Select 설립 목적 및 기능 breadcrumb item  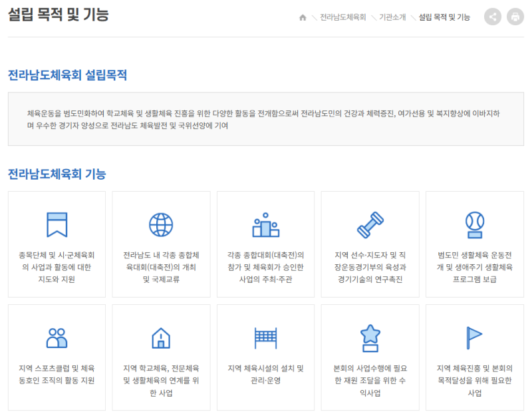point(444,17)
